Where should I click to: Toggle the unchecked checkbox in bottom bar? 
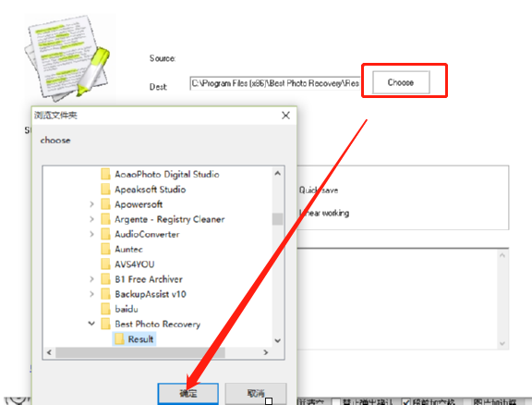[335, 402]
